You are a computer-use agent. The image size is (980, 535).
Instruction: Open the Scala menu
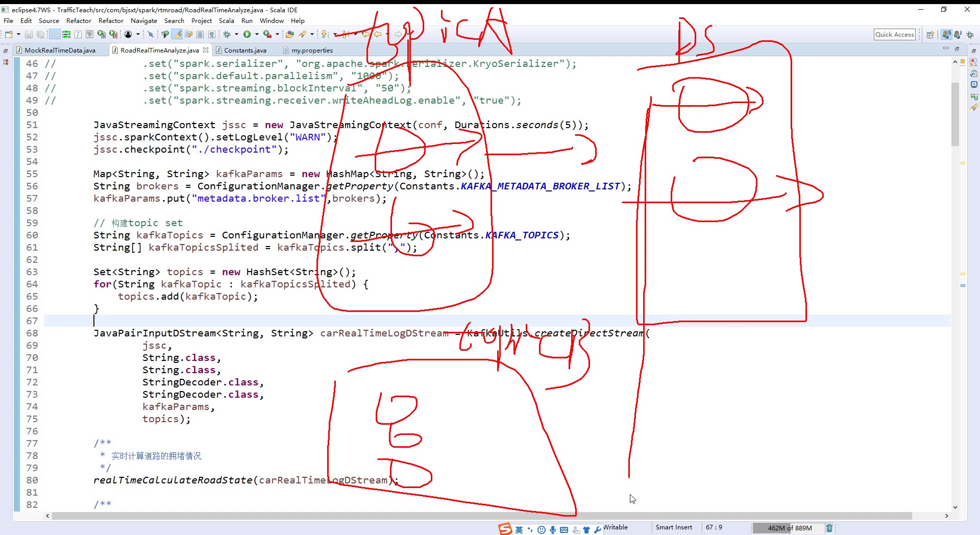click(x=227, y=20)
